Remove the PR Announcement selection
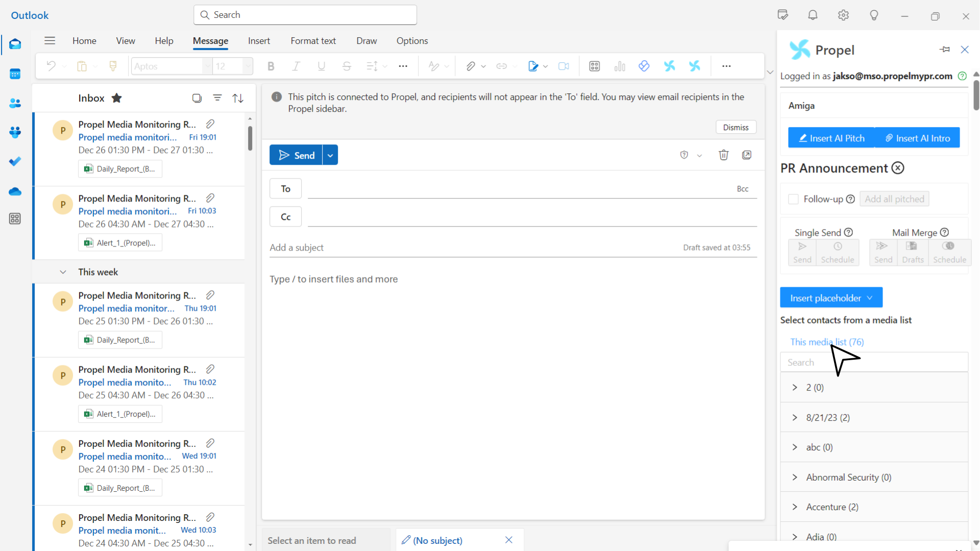980x551 pixels. (x=898, y=168)
